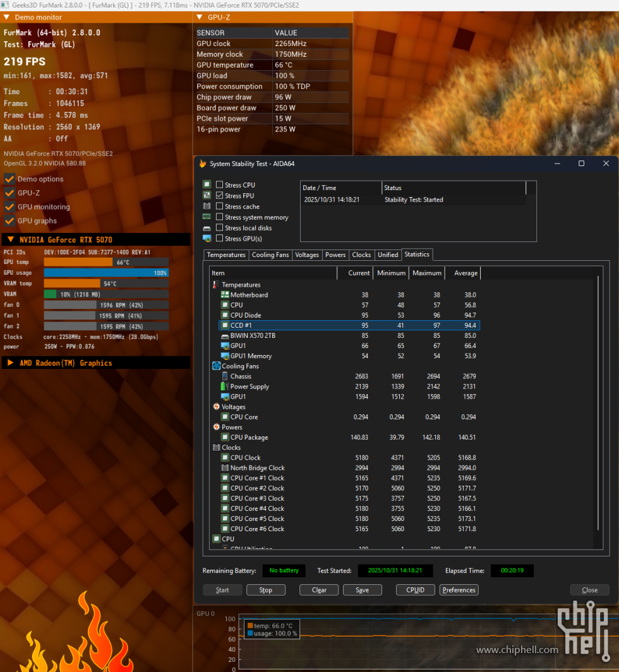Click the GPU temp 66°C bar
619x672 pixels.
(106, 262)
